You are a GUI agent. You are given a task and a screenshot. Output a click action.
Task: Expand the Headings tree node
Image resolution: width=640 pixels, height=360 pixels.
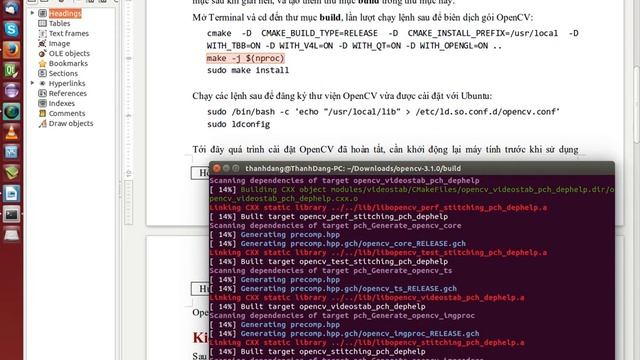(32, 13)
